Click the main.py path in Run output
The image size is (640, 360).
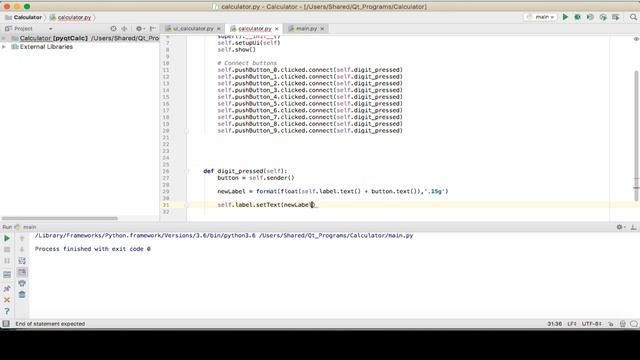pos(336,236)
